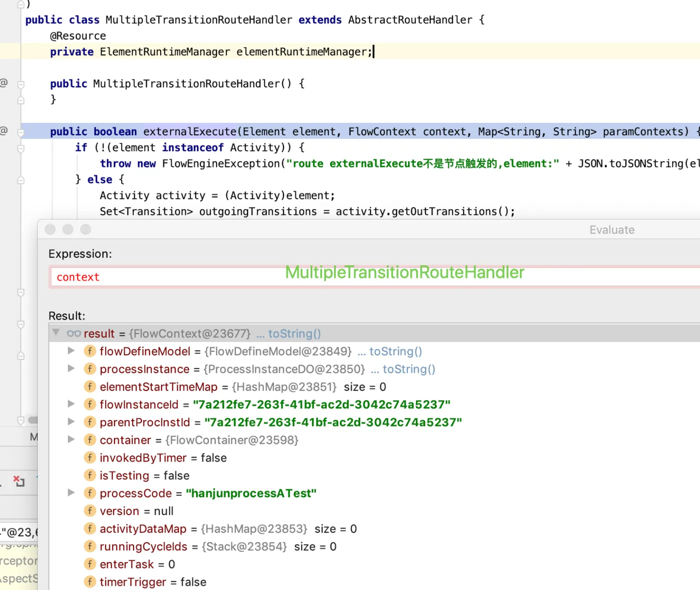Click the hanjunprocessATest value text
Screen dimensions: 700x590
pyautogui.click(x=251, y=493)
